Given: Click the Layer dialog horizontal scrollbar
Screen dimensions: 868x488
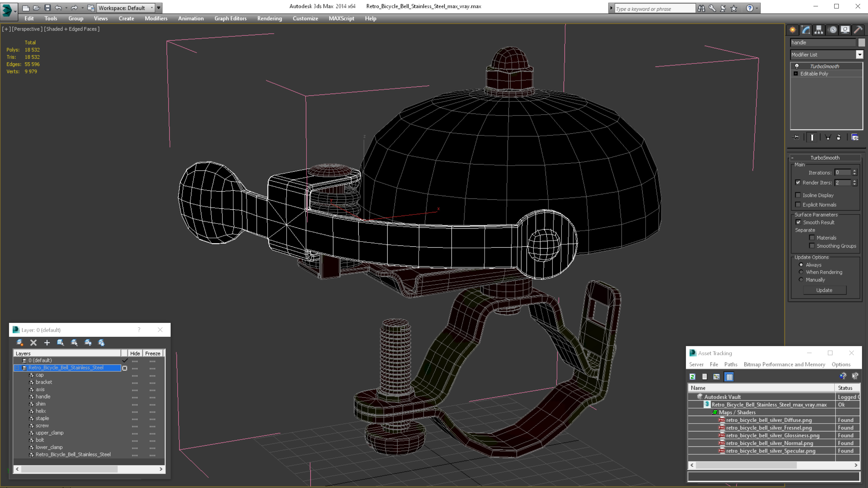Looking at the screenshot, I should [89, 469].
